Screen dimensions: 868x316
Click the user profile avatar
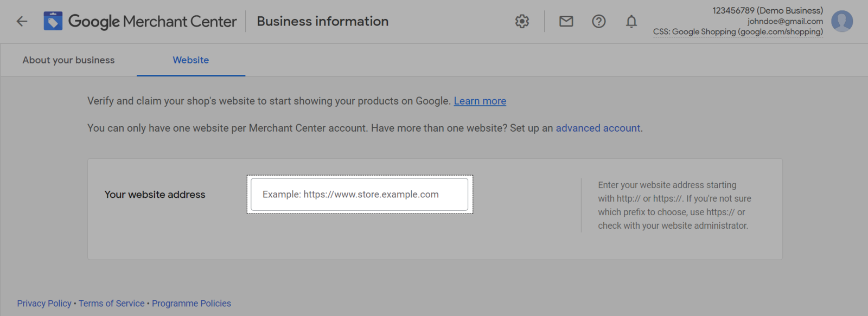click(842, 21)
